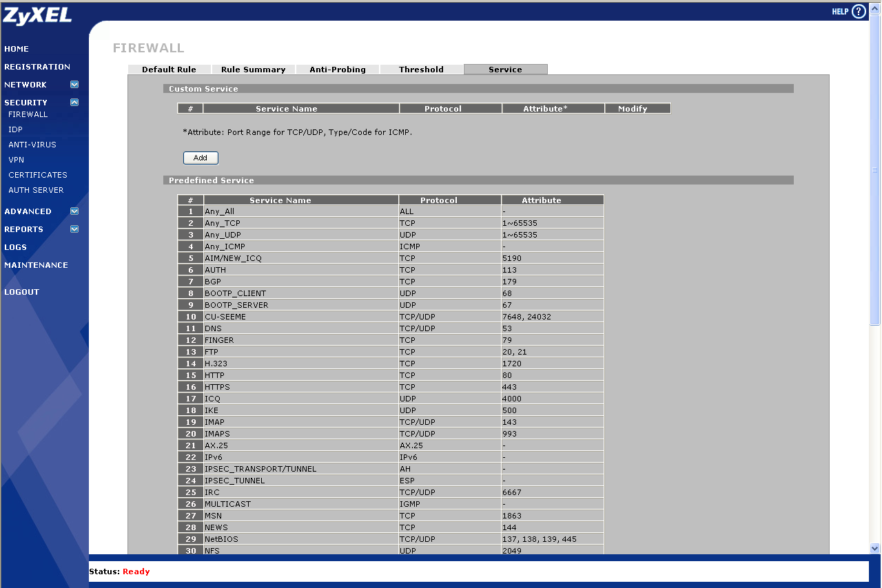Select the Service tab
This screenshot has height=588, width=882.
tap(506, 70)
